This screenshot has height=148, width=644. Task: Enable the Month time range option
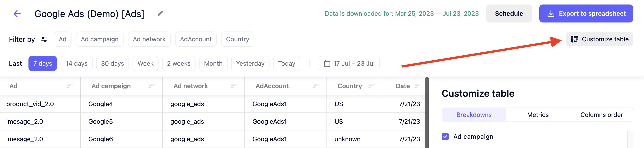(213, 63)
